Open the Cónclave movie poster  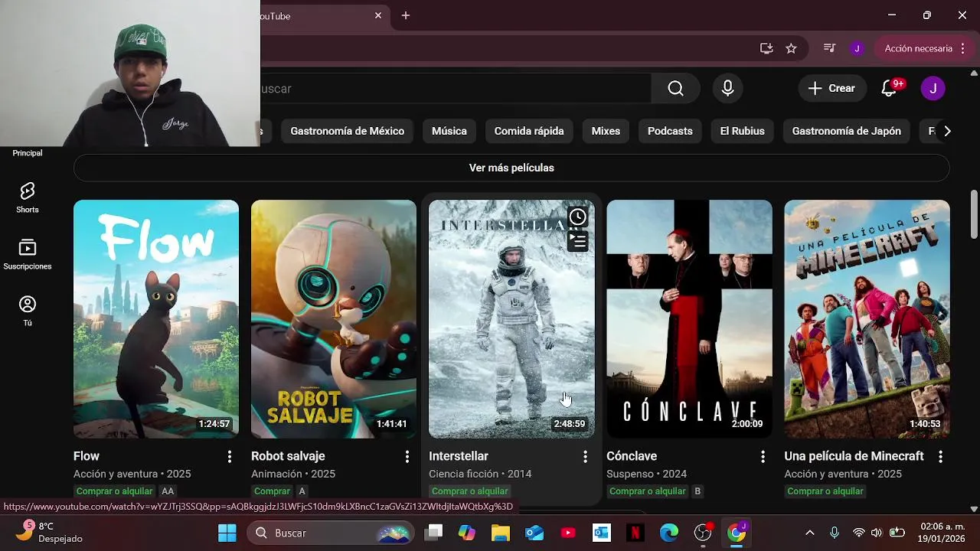[689, 319]
